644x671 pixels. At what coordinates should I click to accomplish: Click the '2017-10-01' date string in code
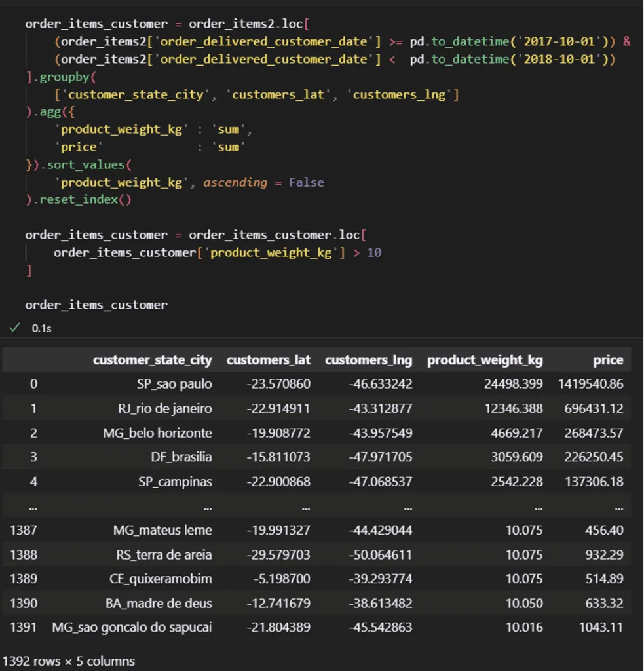[559, 41]
